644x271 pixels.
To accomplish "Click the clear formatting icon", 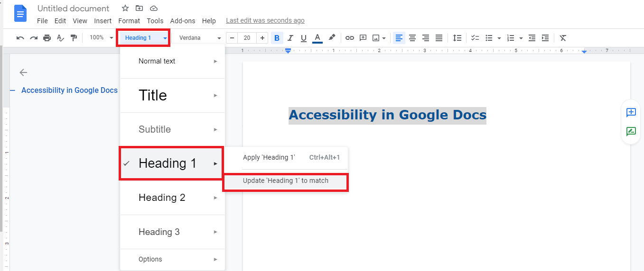I will (x=563, y=38).
